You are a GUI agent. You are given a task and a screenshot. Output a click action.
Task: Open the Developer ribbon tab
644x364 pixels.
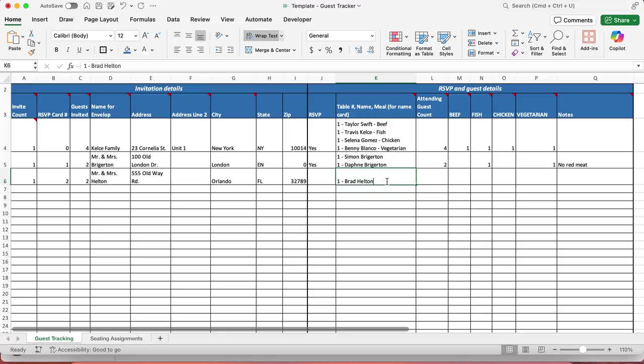pos(297,19)
